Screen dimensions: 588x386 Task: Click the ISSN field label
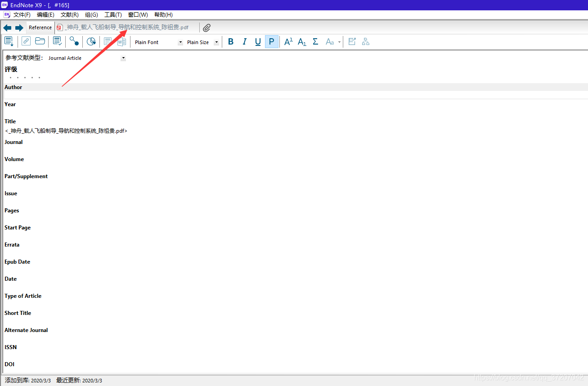coord(10,347)
